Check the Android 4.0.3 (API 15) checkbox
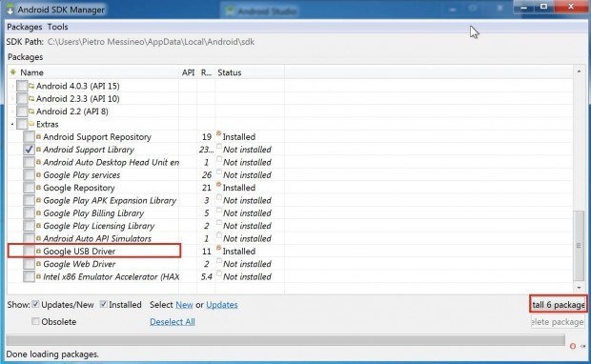The height and width of the screenshot is (364, 591). click(x=22, y=86)
